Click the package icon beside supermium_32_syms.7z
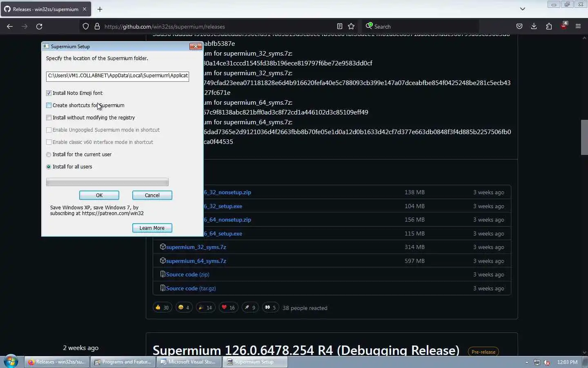 163,247
